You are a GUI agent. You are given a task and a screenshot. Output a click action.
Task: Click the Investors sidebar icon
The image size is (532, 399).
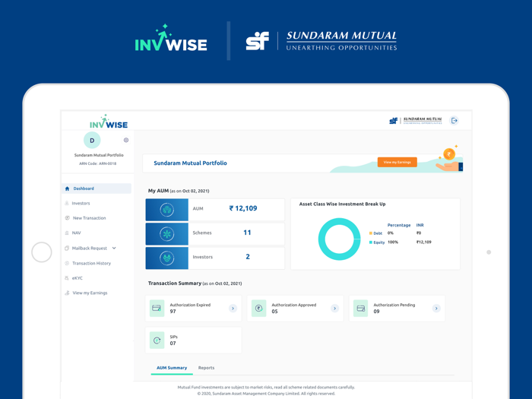click(67, 203)
